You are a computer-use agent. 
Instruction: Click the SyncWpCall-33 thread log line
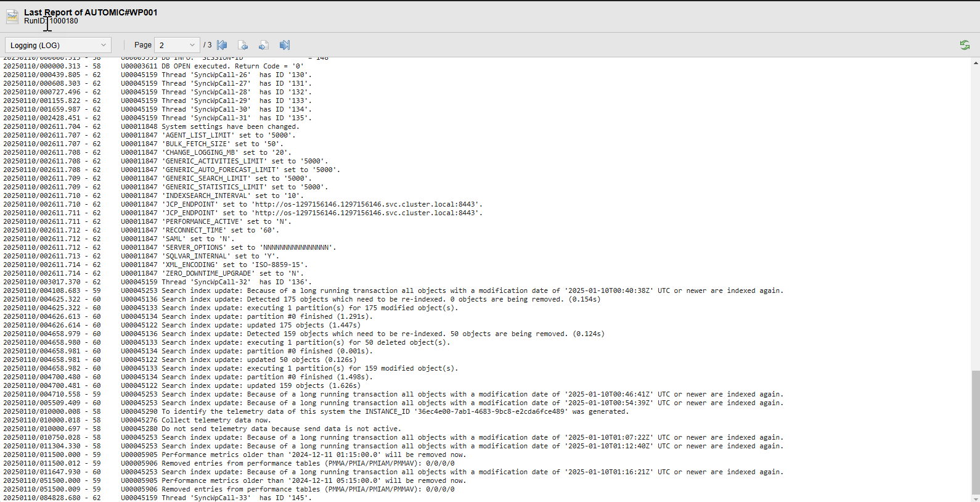(216, 498)
